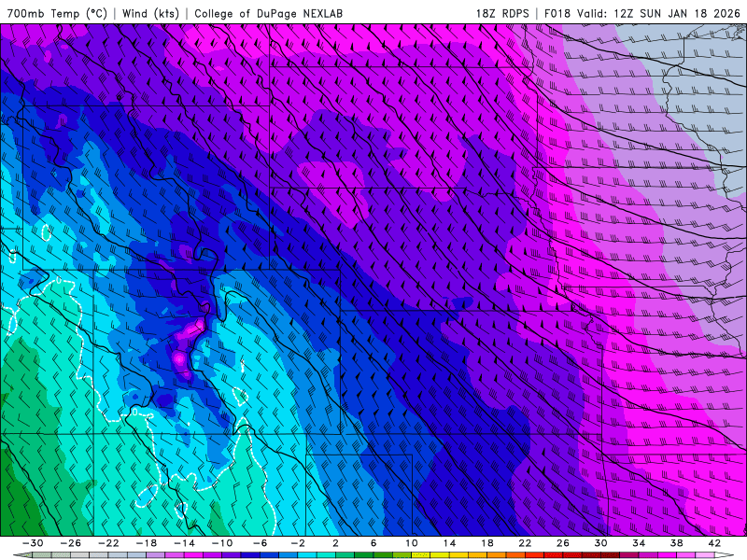Click the legend value -2
747x560 pixels.
(298, 543)
